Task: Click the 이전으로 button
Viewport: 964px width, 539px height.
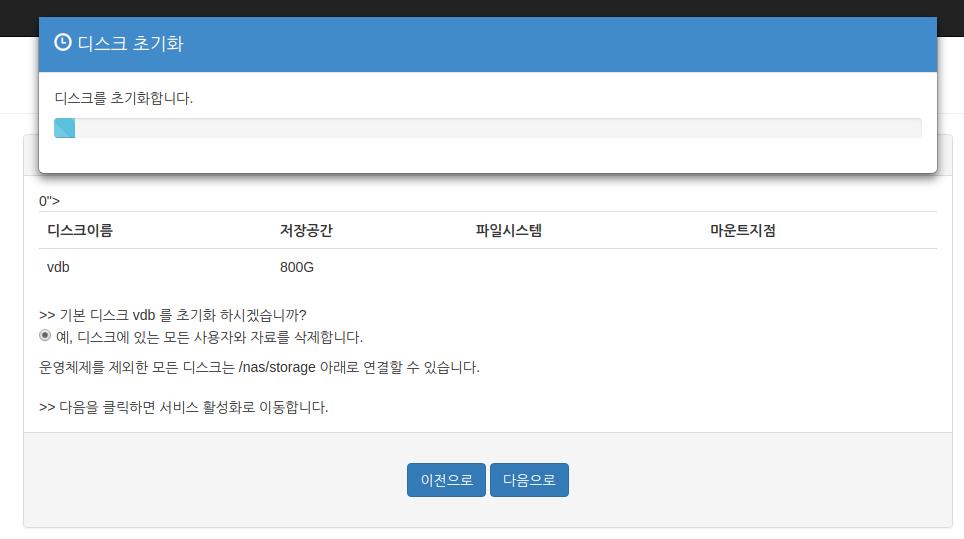Action: pos(446,480)
